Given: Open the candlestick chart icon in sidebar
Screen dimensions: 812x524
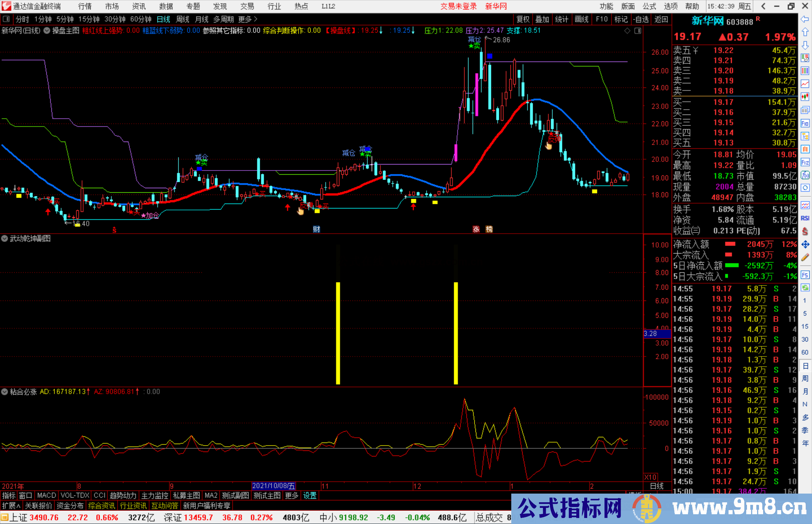Looking at the screenshot, I should click(805, 97).
